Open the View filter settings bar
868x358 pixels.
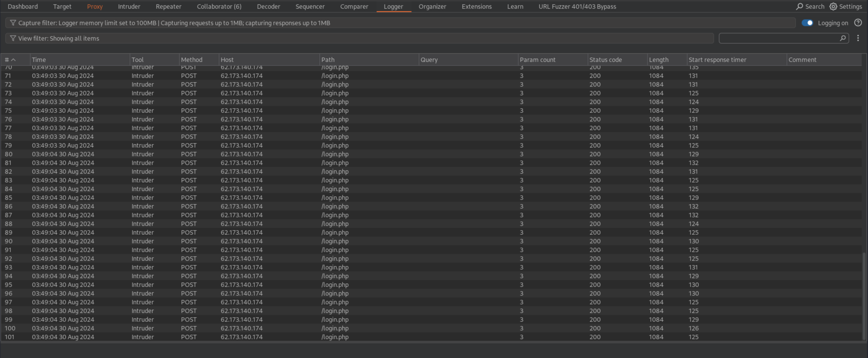[359, 38]
